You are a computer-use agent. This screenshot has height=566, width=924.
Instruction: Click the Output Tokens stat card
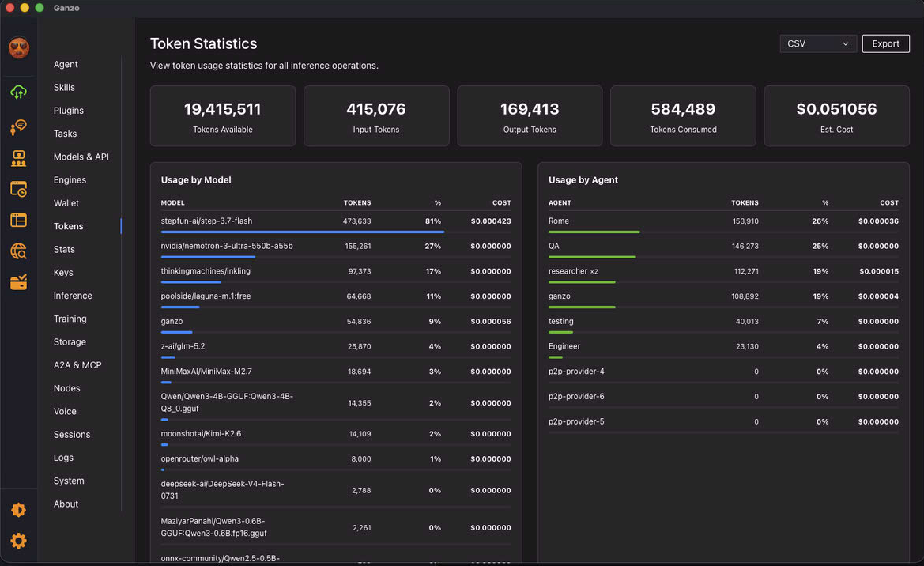(530, 116)
